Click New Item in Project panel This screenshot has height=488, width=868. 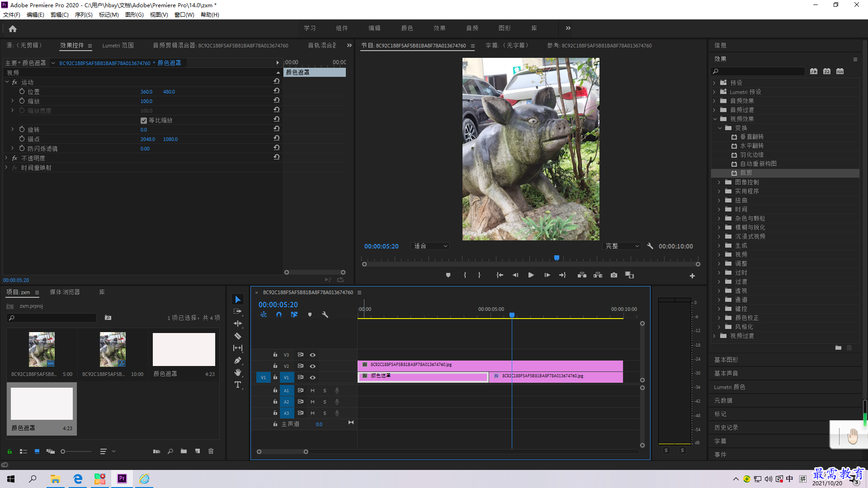click(x=198, y=451)
